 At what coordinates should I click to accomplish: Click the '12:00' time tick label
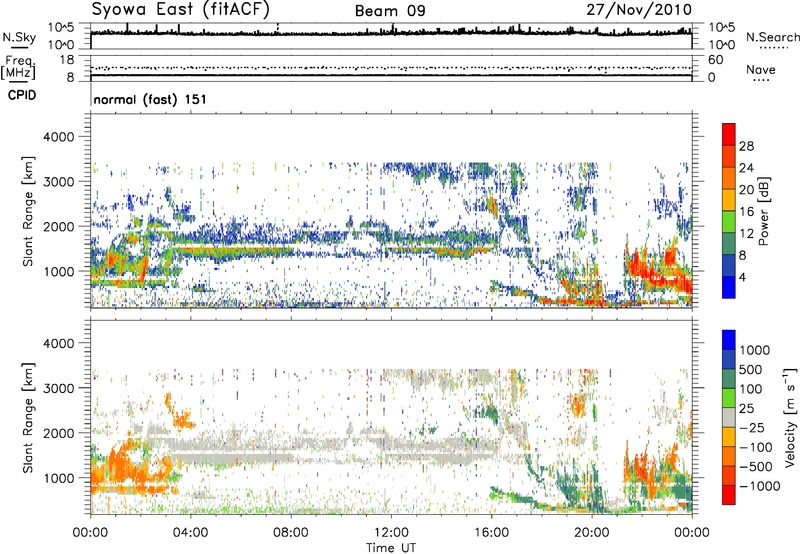[391, 533]
